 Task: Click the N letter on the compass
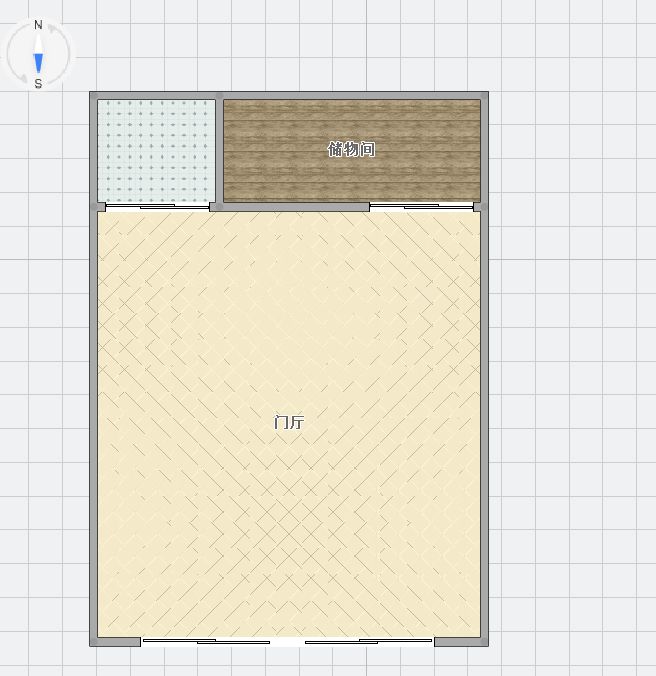tap(38, 25)
